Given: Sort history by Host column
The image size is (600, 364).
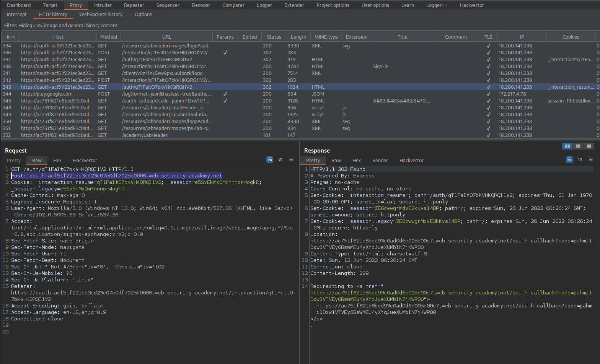Looking at the screenshot, I should tap(58, 37).
